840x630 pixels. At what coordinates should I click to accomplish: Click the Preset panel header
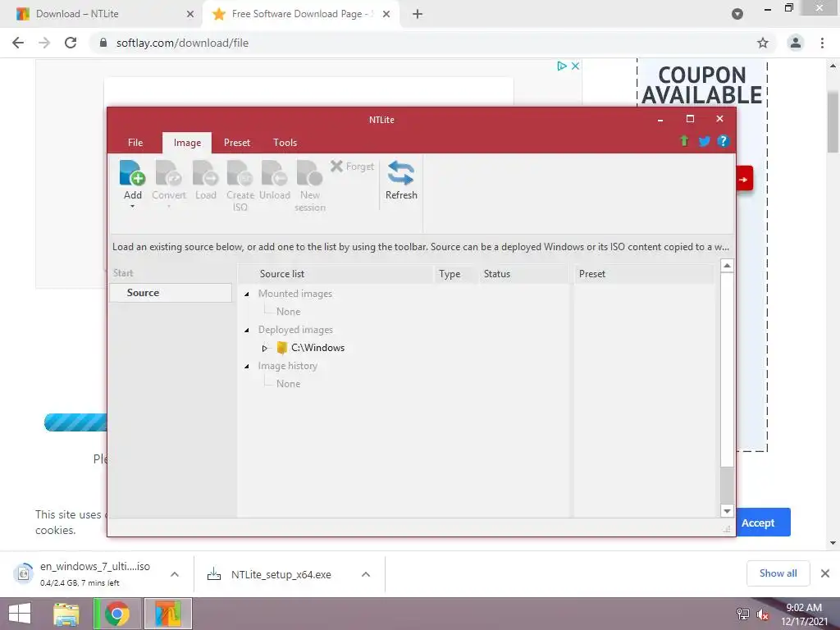[x=643, y=274]
